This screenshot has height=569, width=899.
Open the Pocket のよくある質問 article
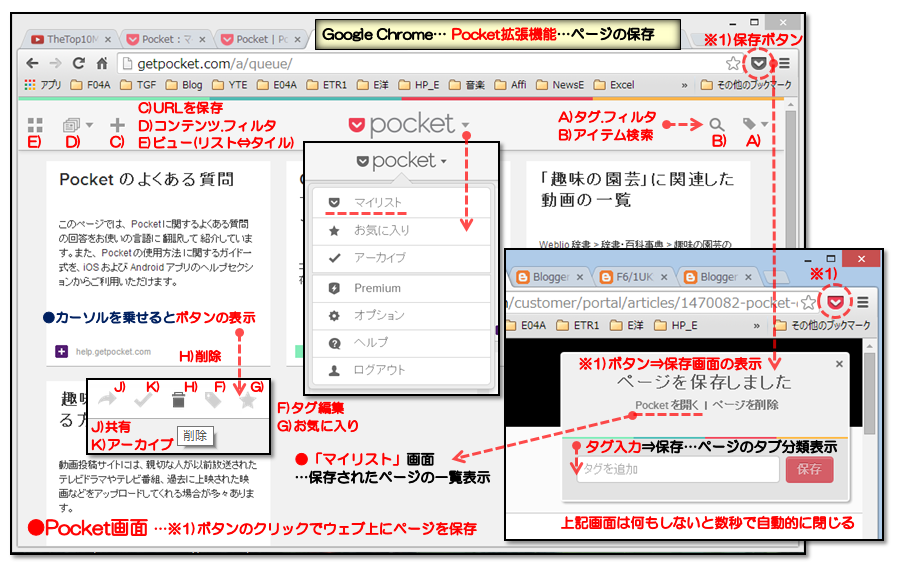point(147,180)
